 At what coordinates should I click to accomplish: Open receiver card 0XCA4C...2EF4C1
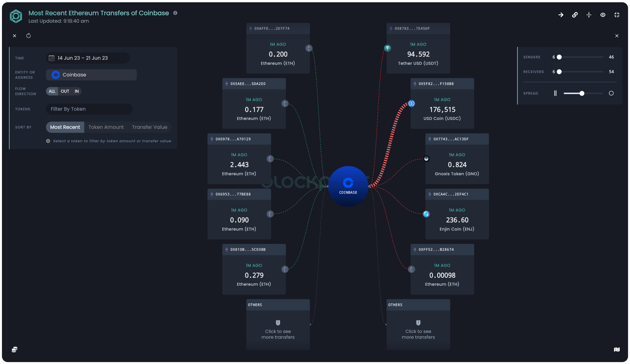click(457, 214)
